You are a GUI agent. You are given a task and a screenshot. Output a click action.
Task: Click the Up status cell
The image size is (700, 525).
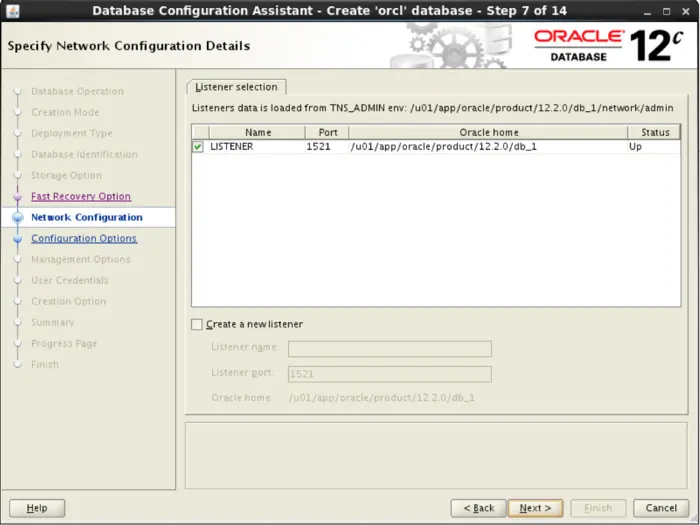[x=654, y=146]
